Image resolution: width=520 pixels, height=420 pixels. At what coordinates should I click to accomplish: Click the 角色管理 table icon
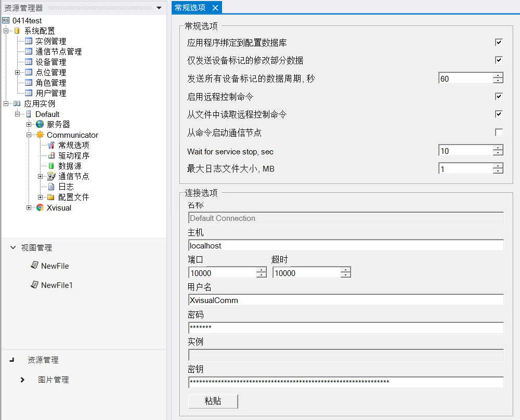29,83
